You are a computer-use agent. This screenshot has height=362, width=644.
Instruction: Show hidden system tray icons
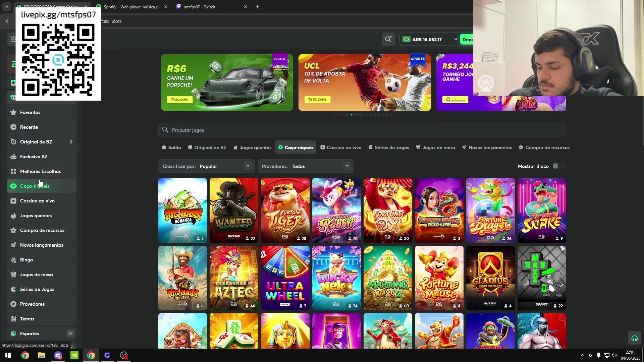(x=583, y=355)
